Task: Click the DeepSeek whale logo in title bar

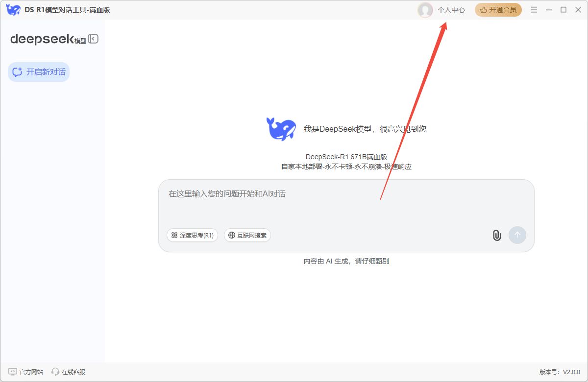Action: click(x=13, y=10)
